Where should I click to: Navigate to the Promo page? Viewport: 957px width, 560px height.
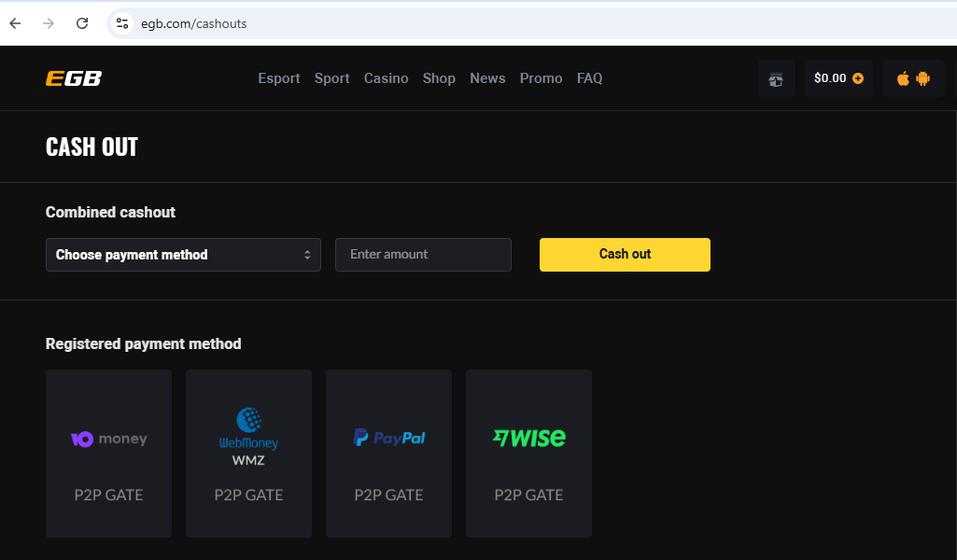(x=541, y=78)
